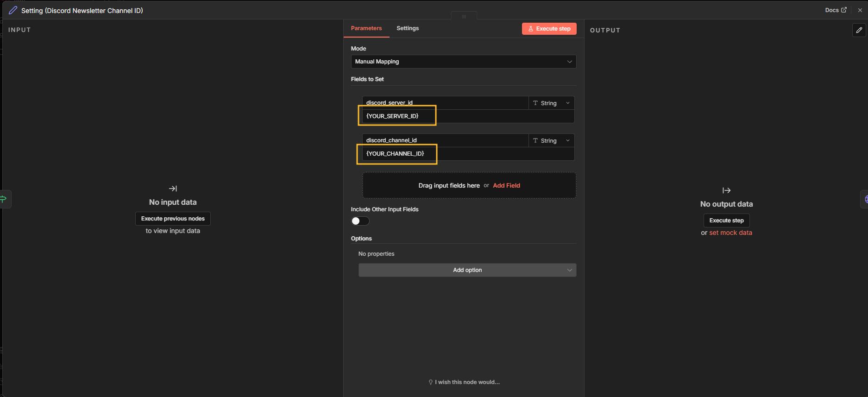Close the node settings panel
The width and height of the screenshot is (868, 397).
pos(860,10)
